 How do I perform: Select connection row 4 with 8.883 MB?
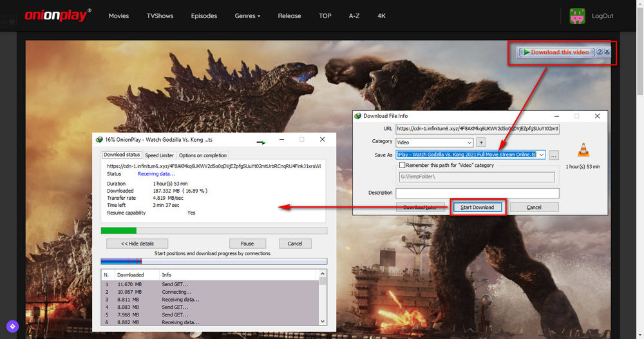coord(209,307)
